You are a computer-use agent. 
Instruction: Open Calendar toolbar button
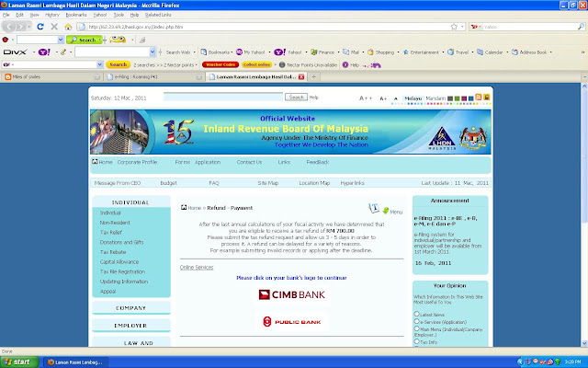click(x=490, y=52)
